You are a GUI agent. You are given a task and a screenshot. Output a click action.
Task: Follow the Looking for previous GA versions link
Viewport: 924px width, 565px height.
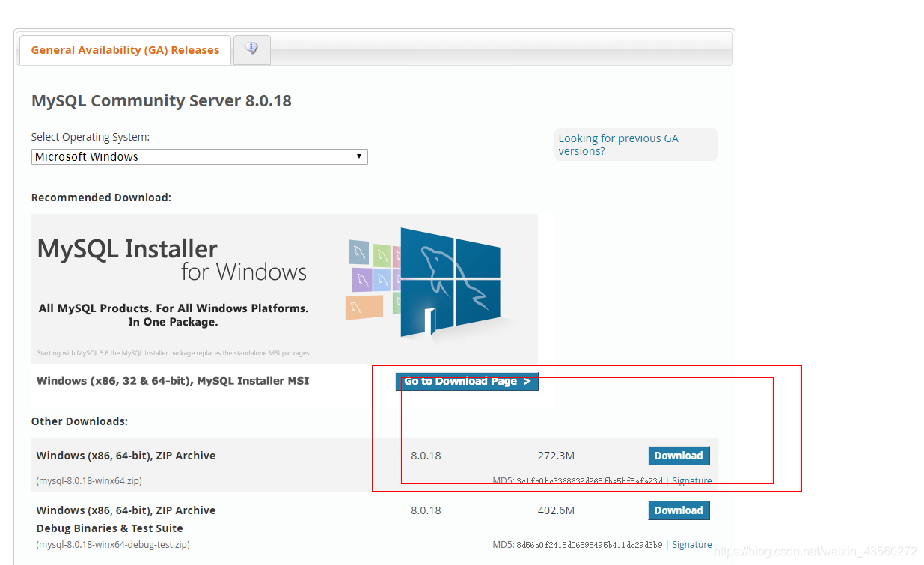[618, 144]
